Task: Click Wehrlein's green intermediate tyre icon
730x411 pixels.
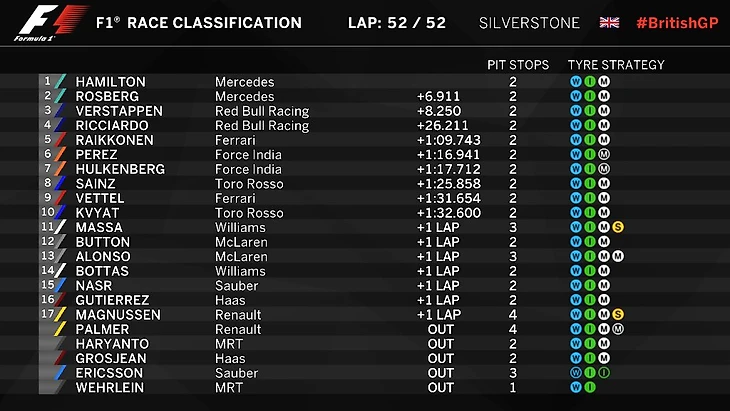Action: (590, 388)
